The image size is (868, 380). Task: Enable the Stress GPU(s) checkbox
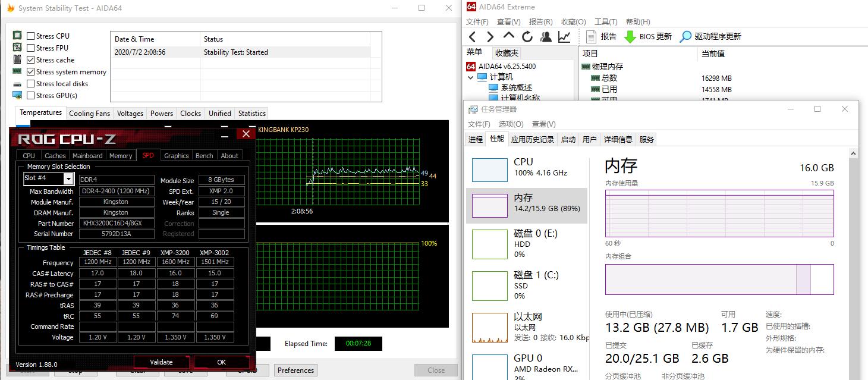coord(30,95)
